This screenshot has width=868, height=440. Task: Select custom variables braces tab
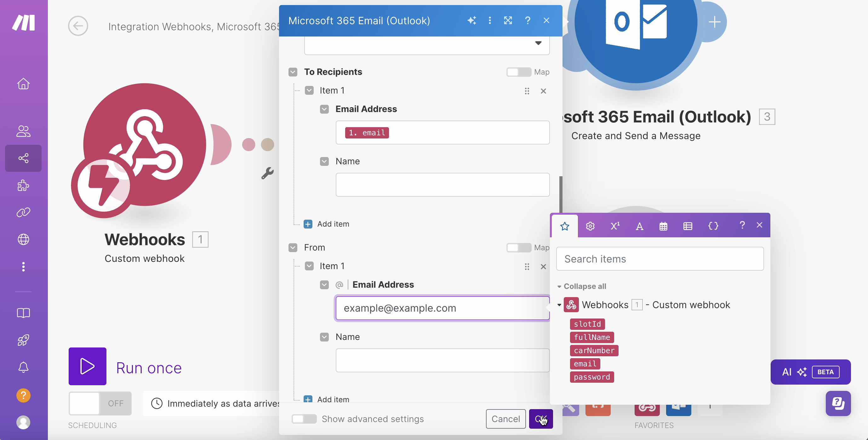coord(713,226)
